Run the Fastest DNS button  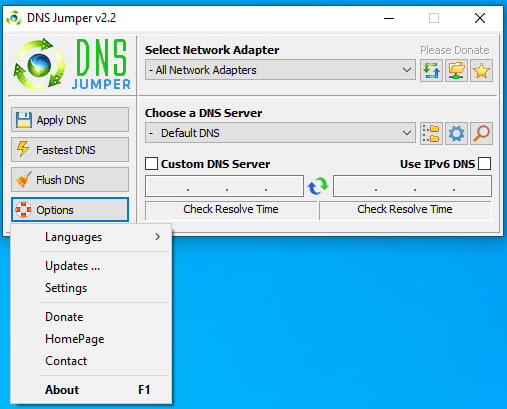pyautogui.click(x=70, y=150)
